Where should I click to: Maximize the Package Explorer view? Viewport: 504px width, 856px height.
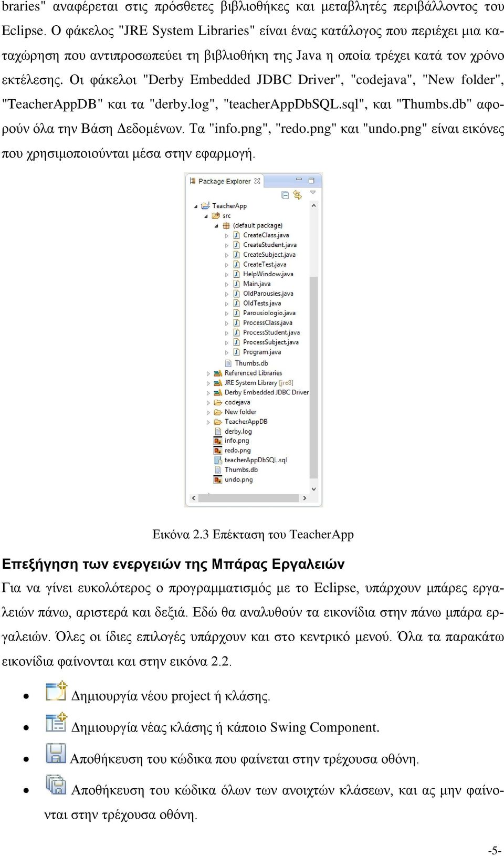pos(311,180)
